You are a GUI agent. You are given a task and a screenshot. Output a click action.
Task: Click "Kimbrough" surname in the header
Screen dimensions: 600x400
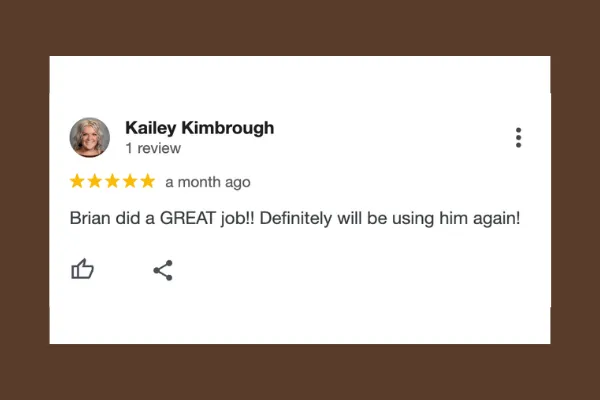click(x=228, y=128)
